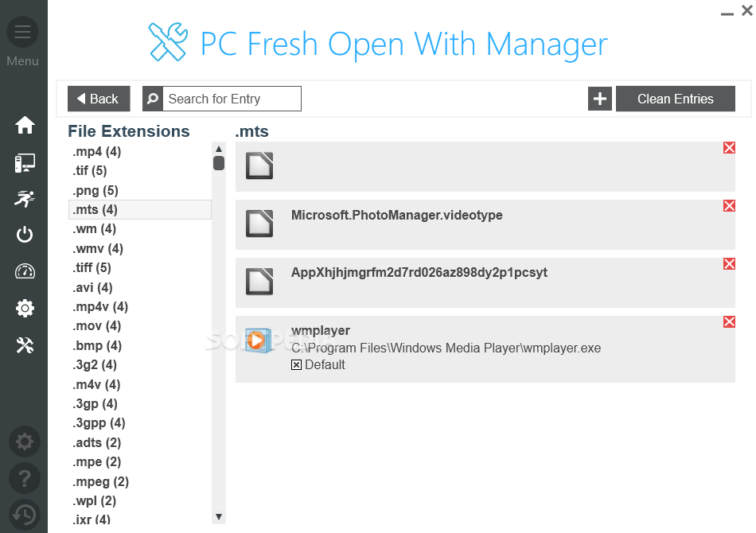Open the wrench and screwdriver tools icon
The image size is (756, 533).
pyautogui.click(x=25, y=345)
